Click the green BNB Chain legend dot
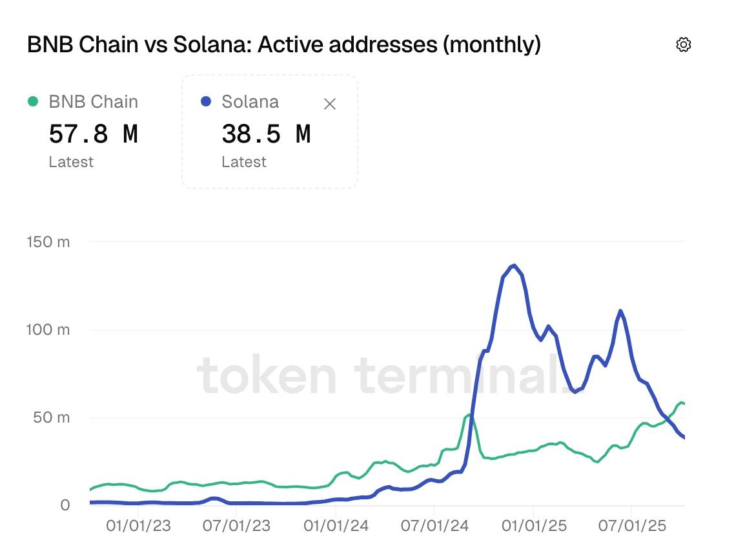The width and height of the screenshot is (734, 560). 32,102
